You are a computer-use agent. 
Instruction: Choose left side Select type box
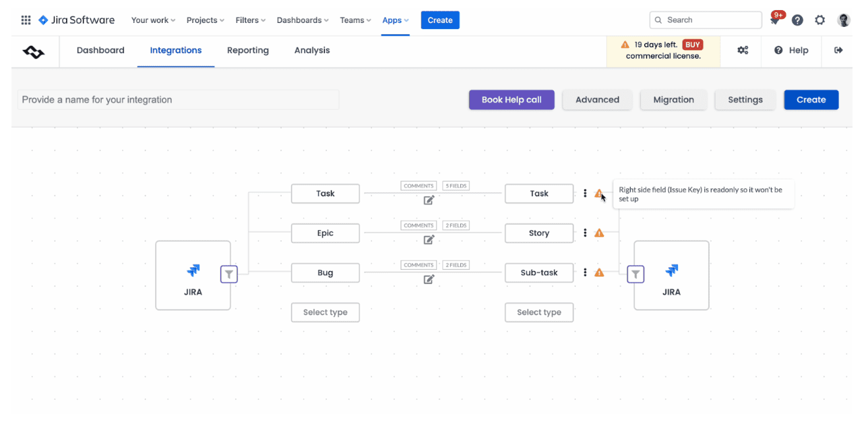[325, 312]
